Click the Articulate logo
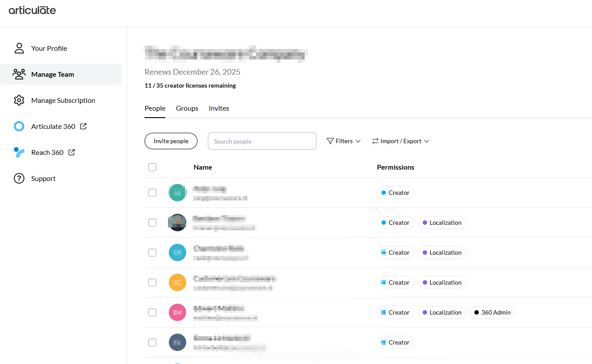The height and width of the screenshot is (364, 592). [x=33, y=10]
